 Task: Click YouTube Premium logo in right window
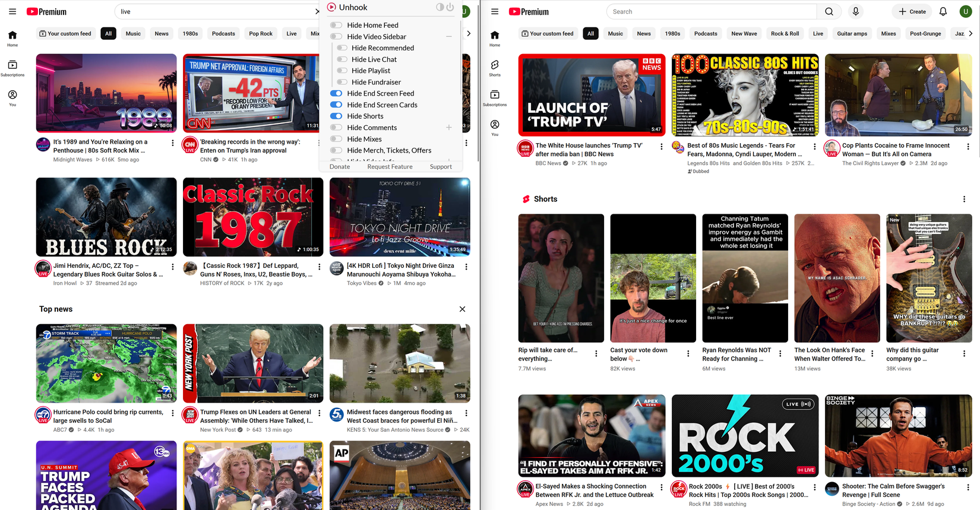[529, 11]
